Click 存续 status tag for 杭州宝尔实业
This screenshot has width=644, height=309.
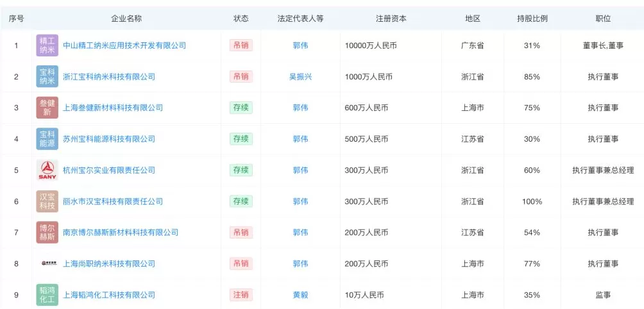[x=241, y=171]
